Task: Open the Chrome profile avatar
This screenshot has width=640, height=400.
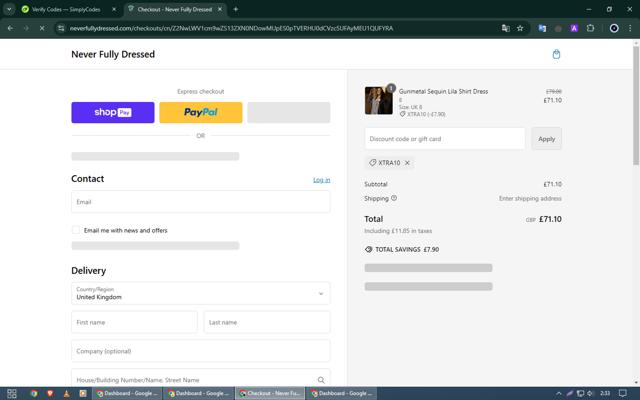Action: (614, 28)
